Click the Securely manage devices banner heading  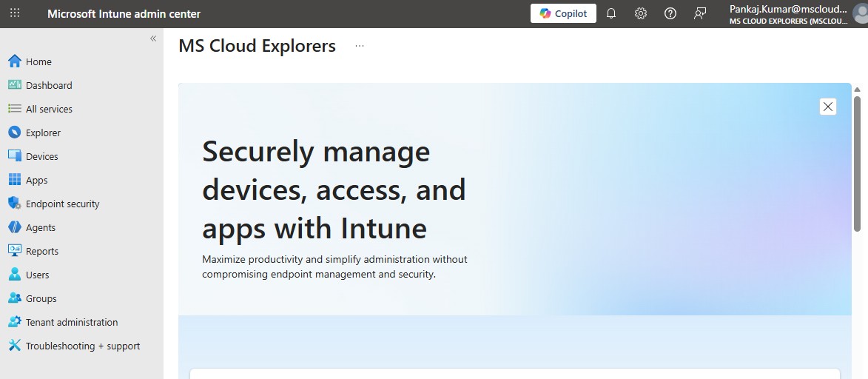(x=334, y=189)
